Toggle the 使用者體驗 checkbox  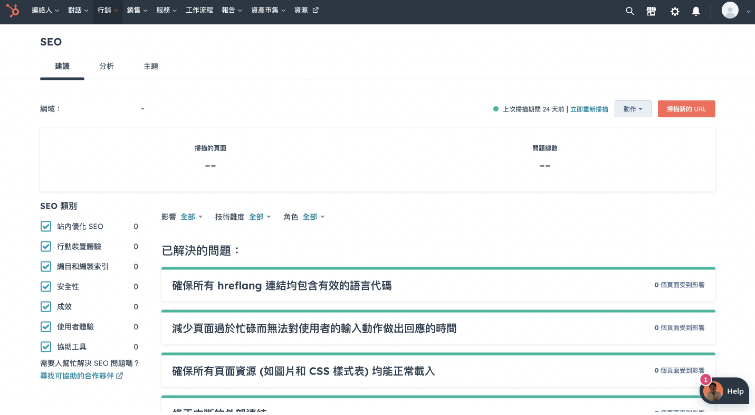click(x=46, y=326)
